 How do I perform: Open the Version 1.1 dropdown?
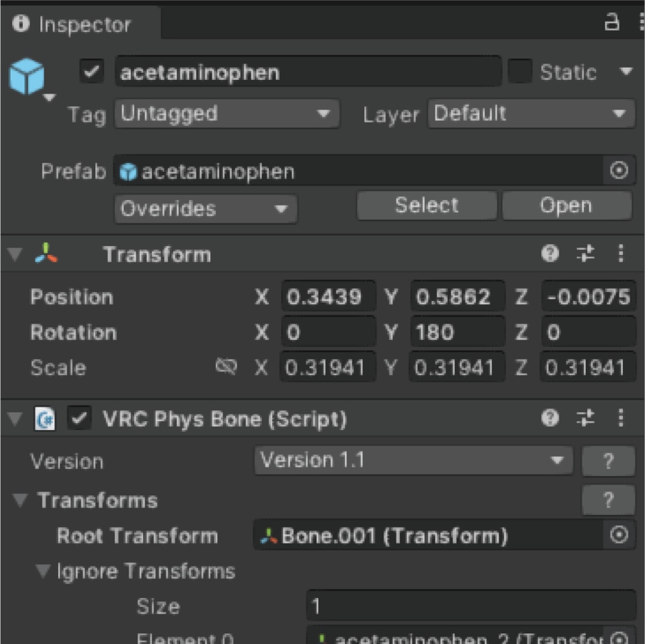click(x=413, y=460)
